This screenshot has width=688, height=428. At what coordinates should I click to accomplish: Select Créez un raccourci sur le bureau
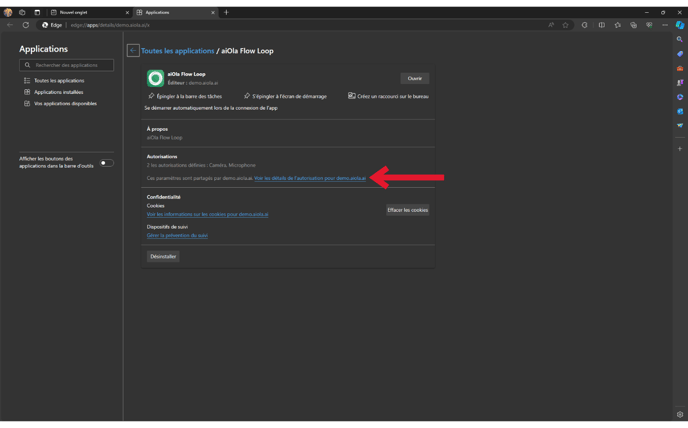(388, 96)
